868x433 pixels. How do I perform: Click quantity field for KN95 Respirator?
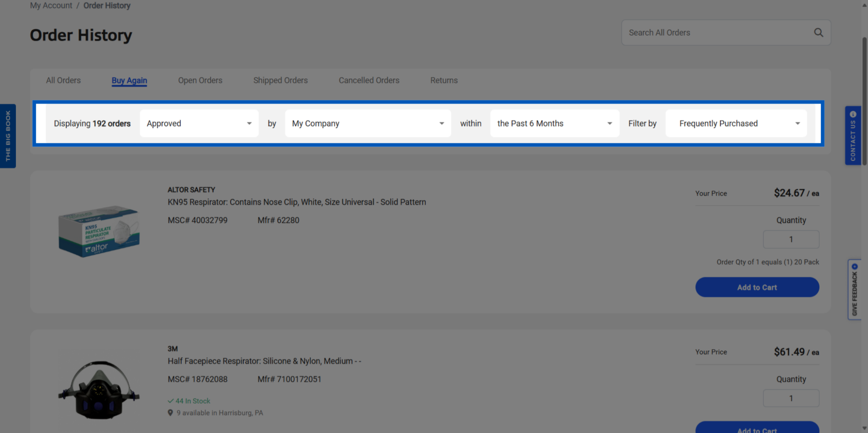click(x=791, y=239)
